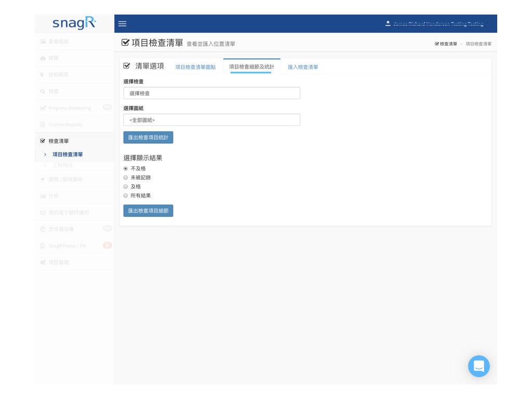Viewport: 532px width, 399px height.
Task: Switch to the 匯入檢查清單 tab
Action: [303, 67]
